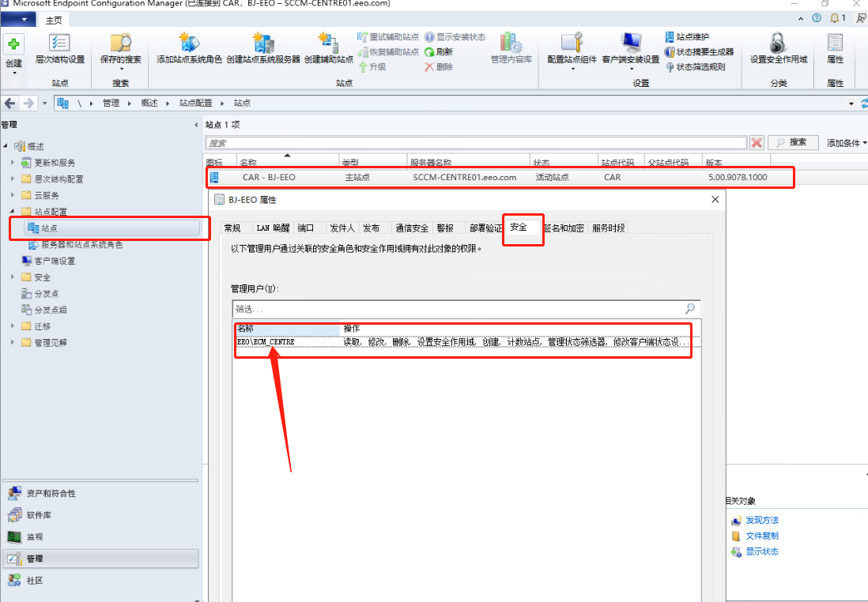Click Status Summarizers (状态摘要生成器)

coord(699,52)
